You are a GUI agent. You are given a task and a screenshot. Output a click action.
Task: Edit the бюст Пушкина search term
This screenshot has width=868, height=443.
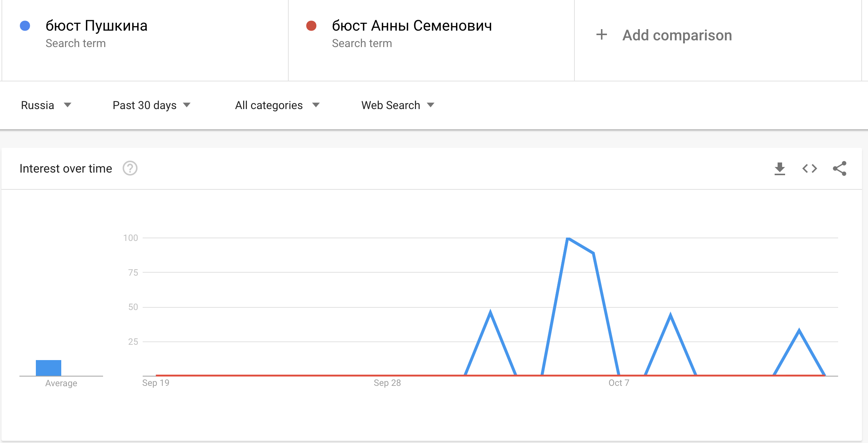pos(96,26)
